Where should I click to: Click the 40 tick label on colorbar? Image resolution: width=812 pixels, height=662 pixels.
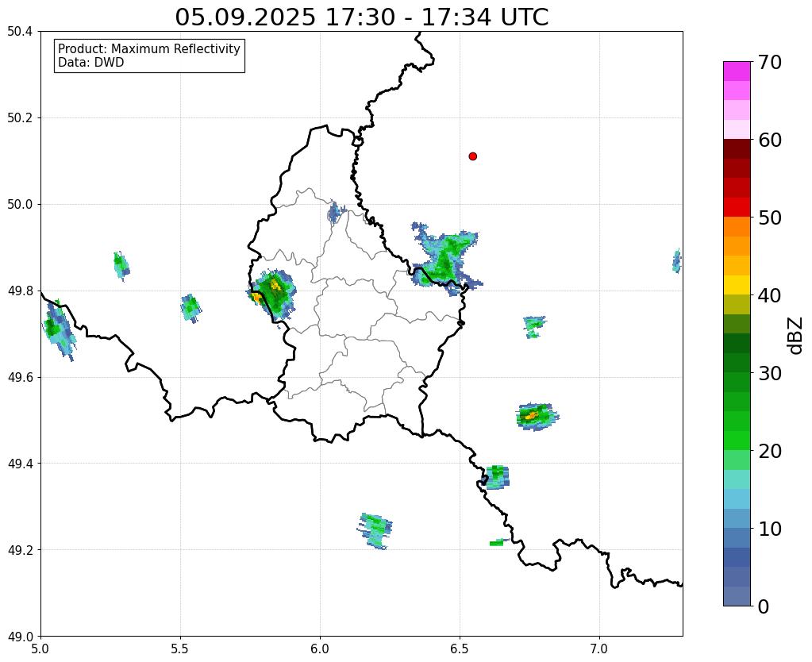[x=769, y=295]
